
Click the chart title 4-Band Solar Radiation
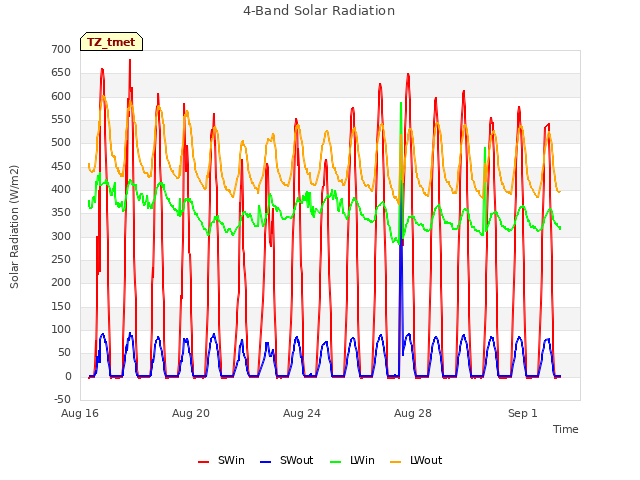point(319,11)
